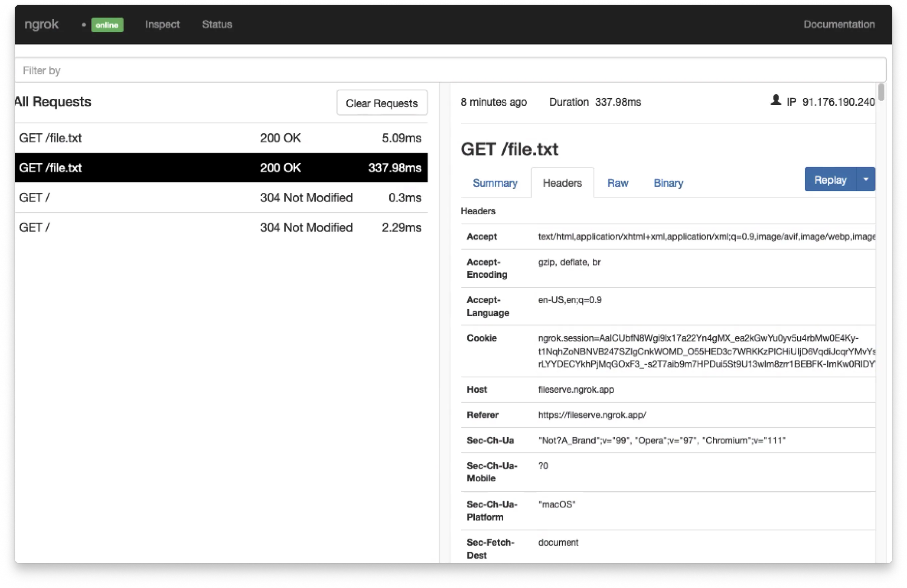The height and width of the screenshot is (588, 907).
Task: Click the Sec-Fetch-Dest value document
Action: pos(558,542)
